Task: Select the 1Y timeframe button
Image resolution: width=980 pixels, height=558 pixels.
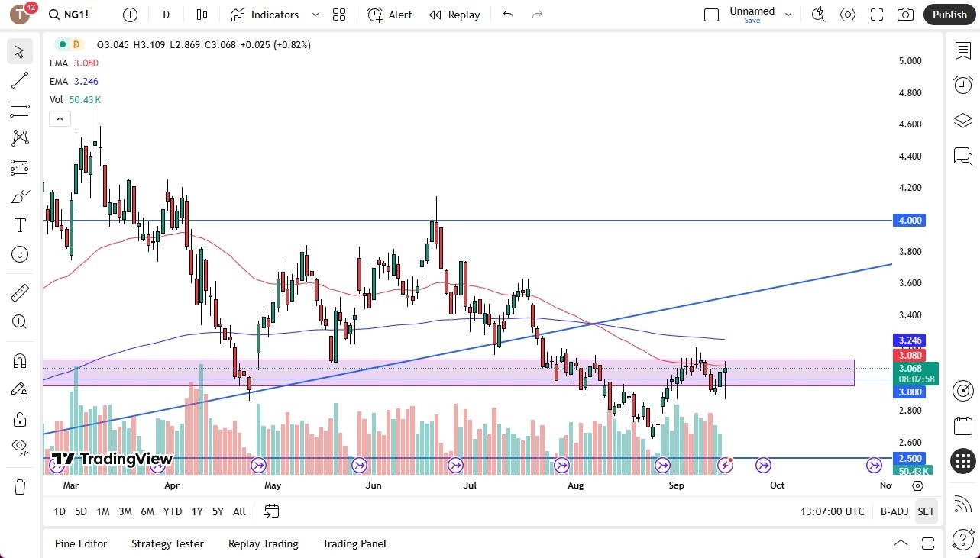Action: tap(196, 511)
